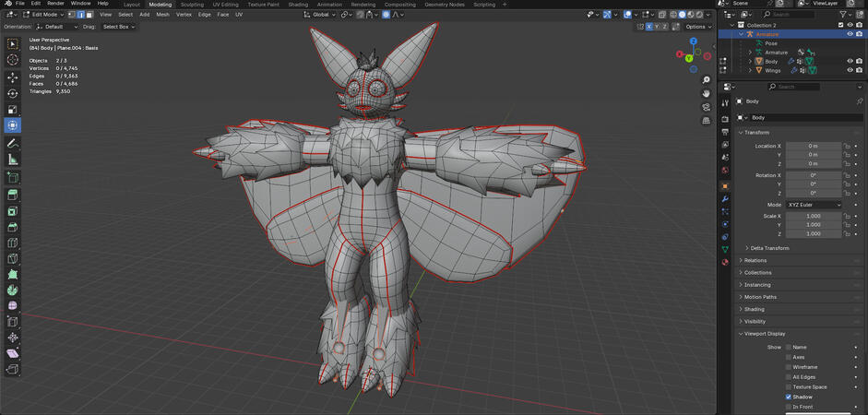Screen dimensions: 868x415
Task: Open the XYZ Euler rotation mode dropdown
Action: 813,205
